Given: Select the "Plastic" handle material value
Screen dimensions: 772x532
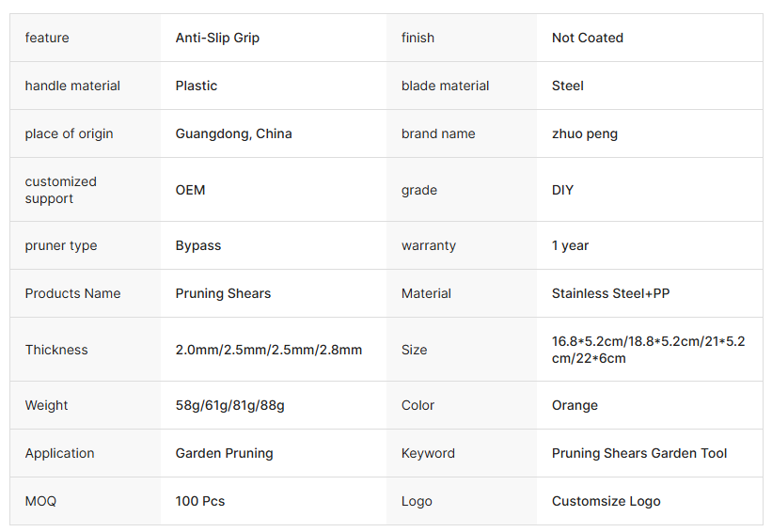Looking at the screenshot, I should click(x=196, y=86).
